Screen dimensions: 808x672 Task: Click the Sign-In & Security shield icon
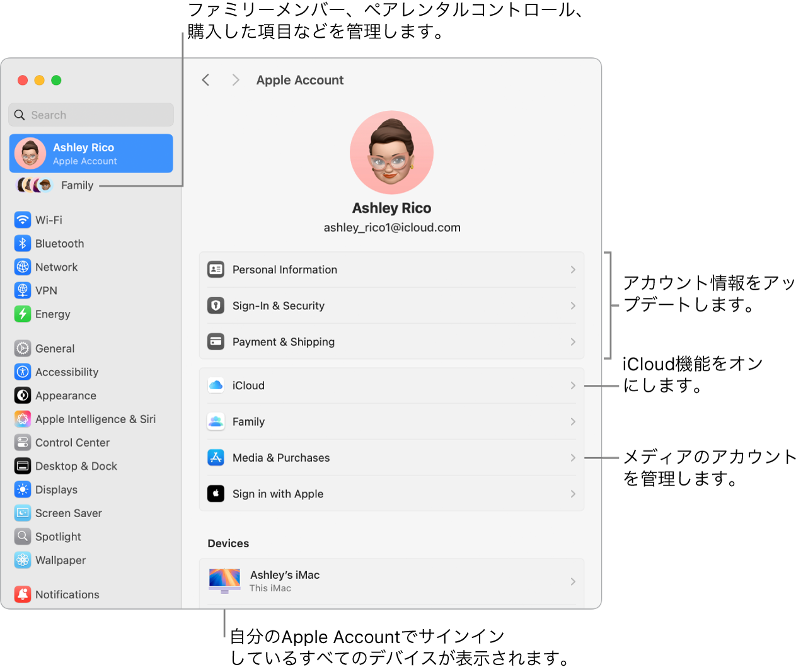(x=216, y=305)
